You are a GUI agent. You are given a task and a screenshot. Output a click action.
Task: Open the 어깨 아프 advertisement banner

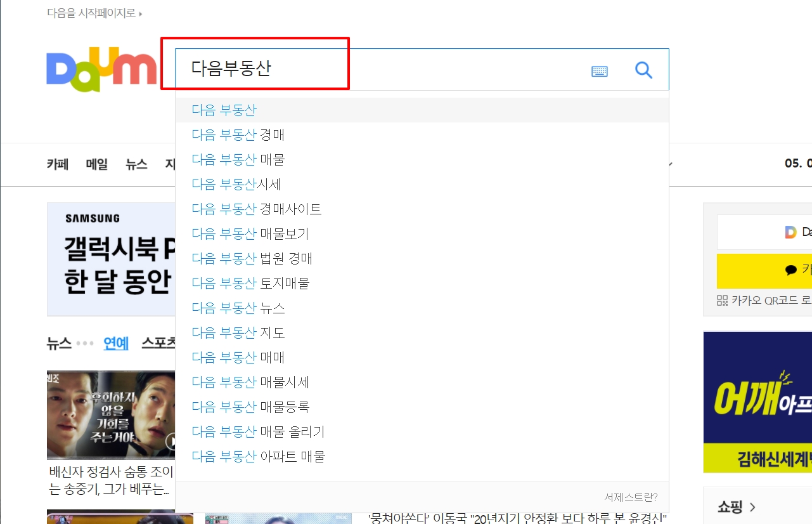[757, 402]
